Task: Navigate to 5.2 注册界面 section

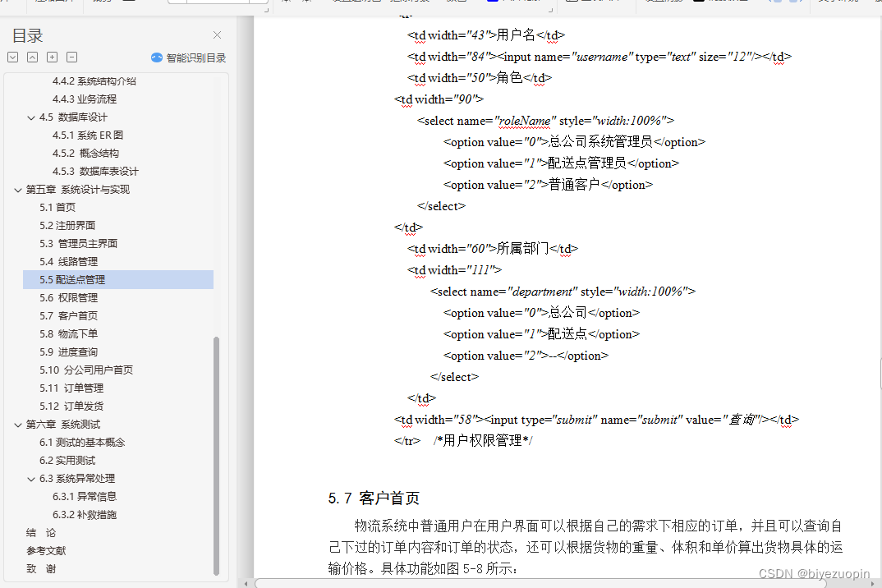Action: (67, 226)
